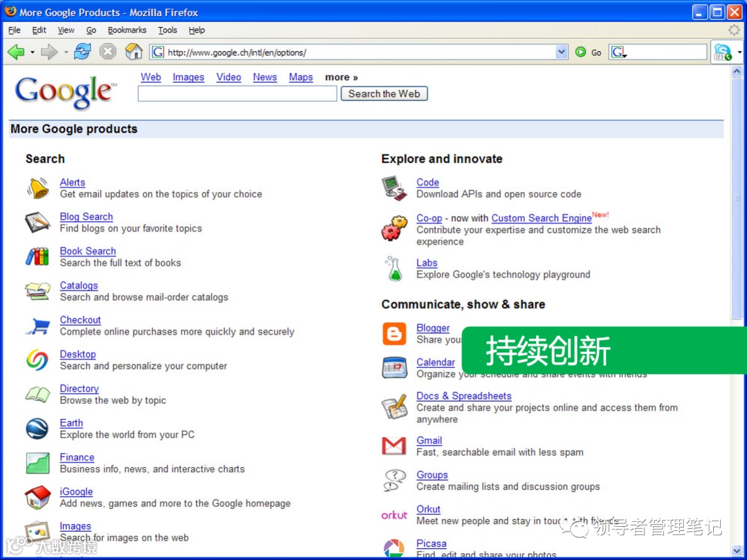Open the View menu
This screenshot has height=560, width=747.
tap(66, 30)
